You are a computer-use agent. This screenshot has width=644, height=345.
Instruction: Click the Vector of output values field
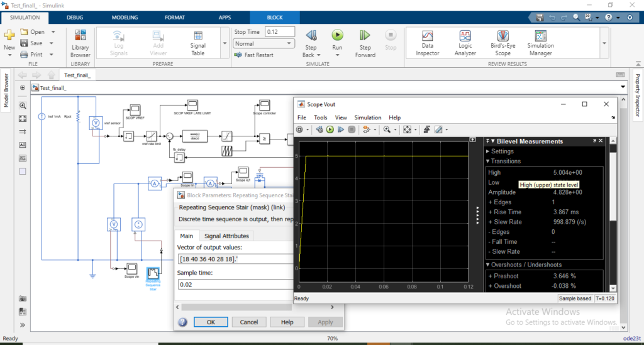pyautogui.click(x=235, y=259)
